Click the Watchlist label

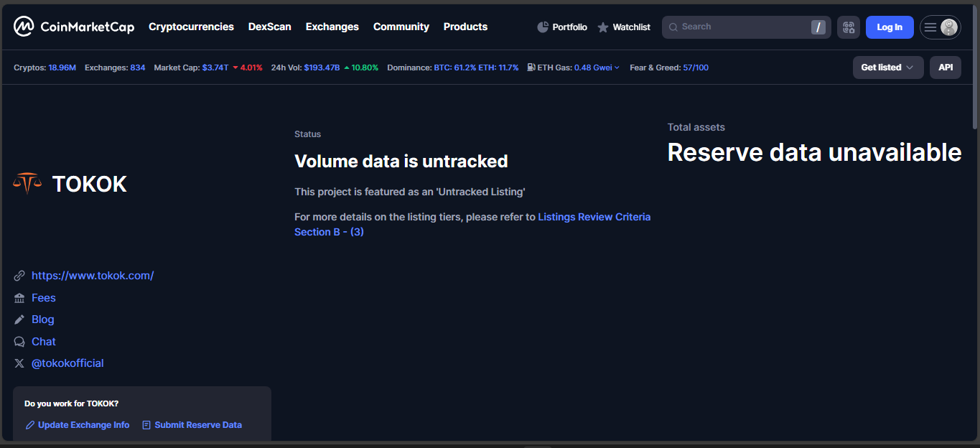click(x=632, y=27)
